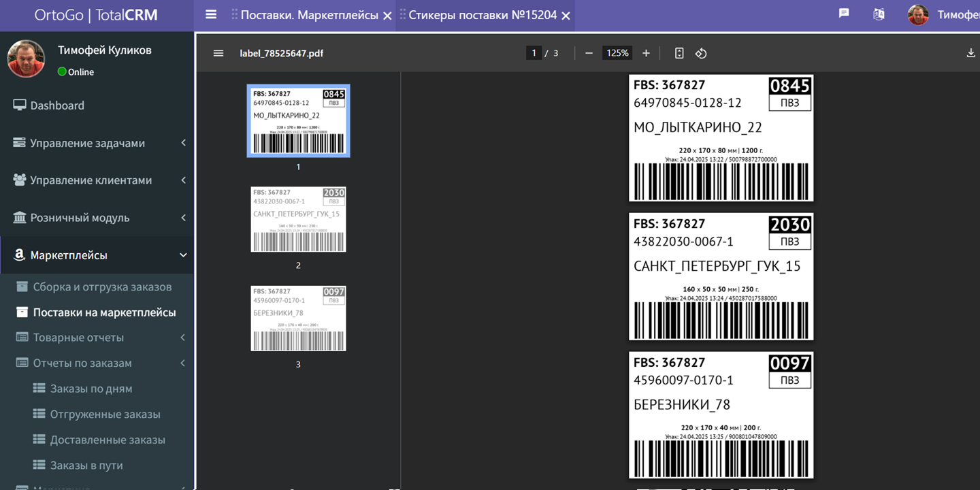The image size is (980, 490).
Task: Click the Поставки на маркетплейсы box icon
Action: tap(22, 312)
